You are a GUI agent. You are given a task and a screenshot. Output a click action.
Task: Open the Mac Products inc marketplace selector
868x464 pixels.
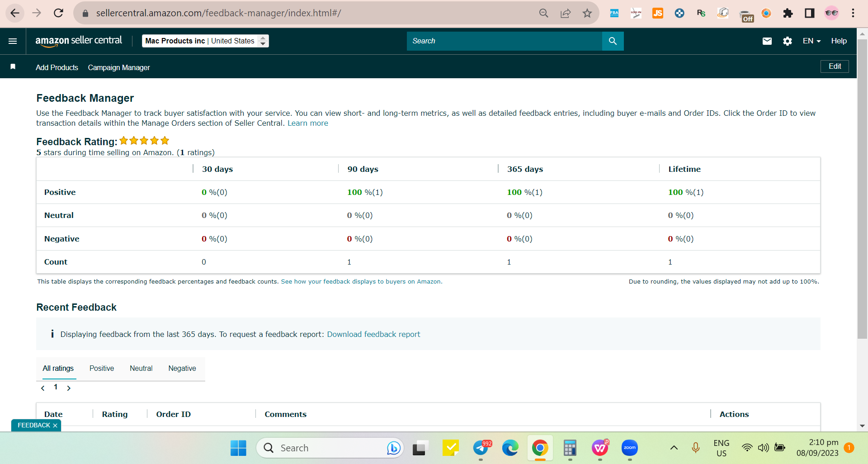(205, 41)
